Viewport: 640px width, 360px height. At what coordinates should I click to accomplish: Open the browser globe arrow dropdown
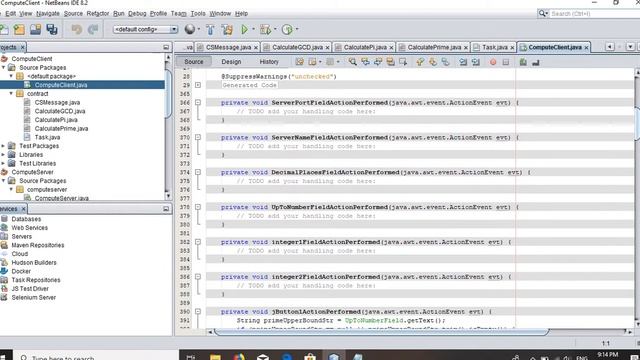click(199, 29)
